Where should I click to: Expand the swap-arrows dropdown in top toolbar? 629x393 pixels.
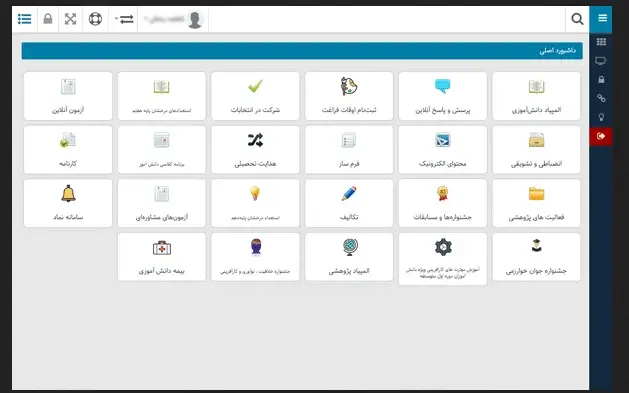[x=124, y=19]
